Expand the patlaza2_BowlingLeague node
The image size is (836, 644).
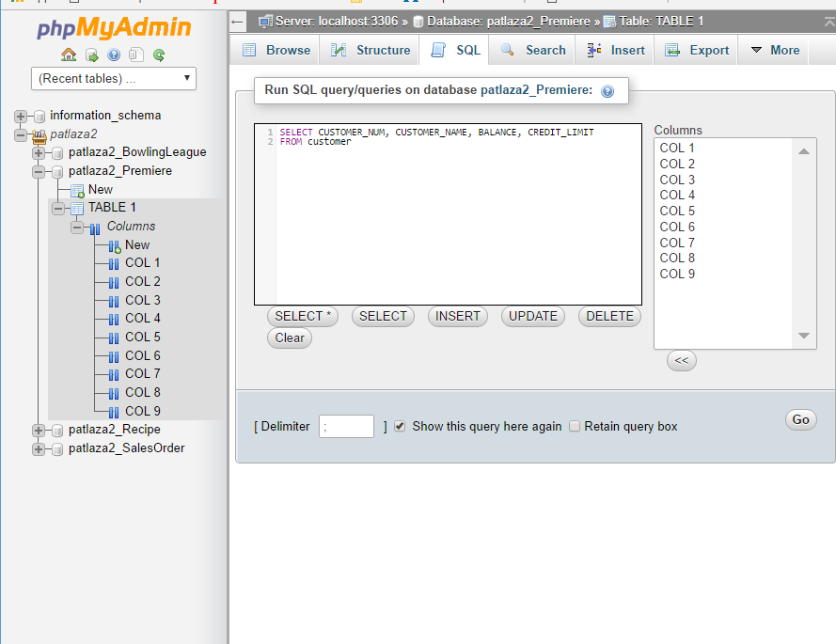coord(39,153)
